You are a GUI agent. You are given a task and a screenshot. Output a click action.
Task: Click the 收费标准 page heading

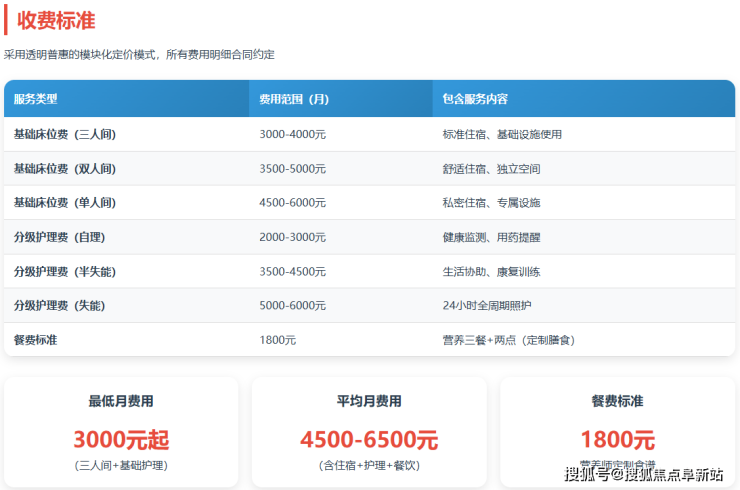coord(56,20)
